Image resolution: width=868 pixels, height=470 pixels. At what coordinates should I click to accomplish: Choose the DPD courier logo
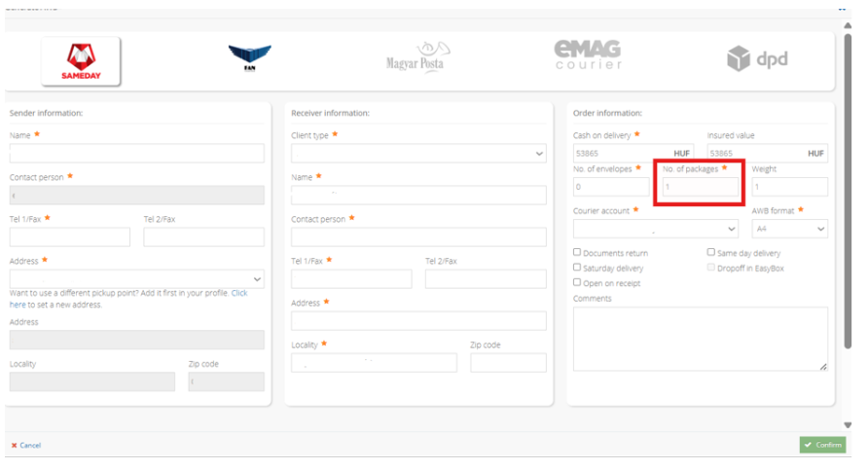tap(757, 59)
